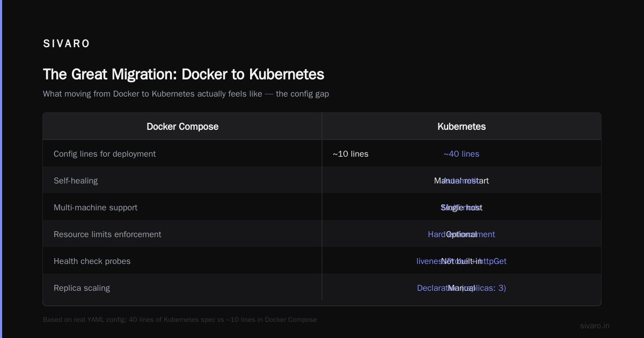Click the 'Based on real YAML config' footnote
The height and width of the screenshot is (338, 644).
(x=180, y=320)
